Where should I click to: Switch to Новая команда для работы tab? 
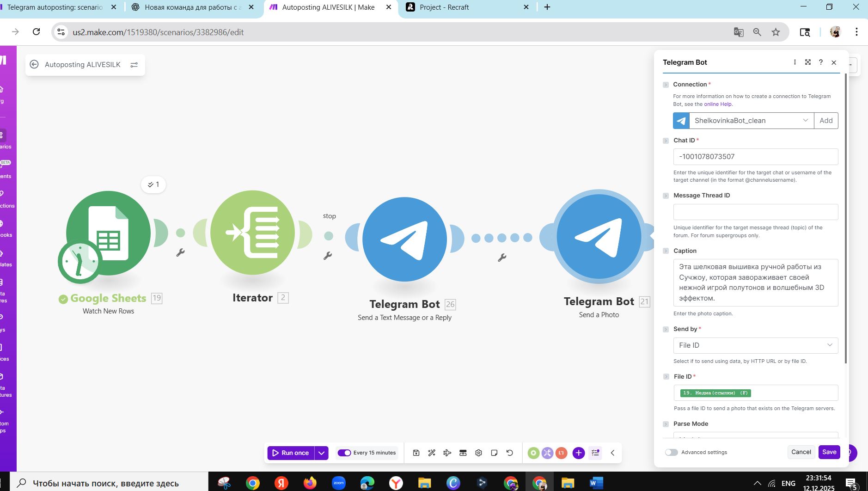193,7
